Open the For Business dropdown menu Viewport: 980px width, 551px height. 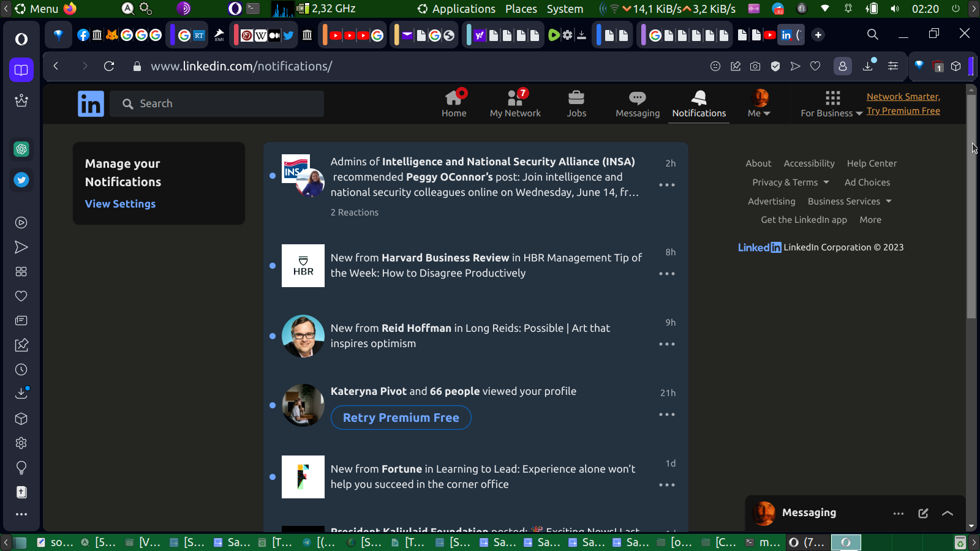(x=832, y=104)
